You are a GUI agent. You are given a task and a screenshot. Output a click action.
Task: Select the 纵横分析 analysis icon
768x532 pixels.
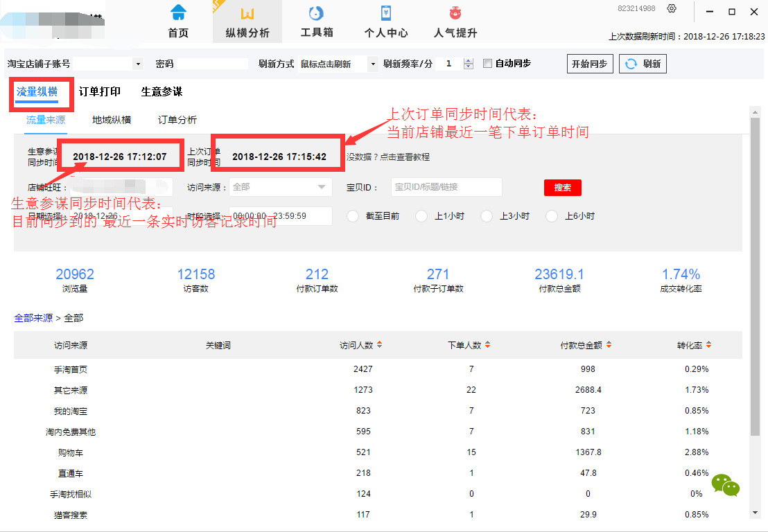tap(247, 14)
